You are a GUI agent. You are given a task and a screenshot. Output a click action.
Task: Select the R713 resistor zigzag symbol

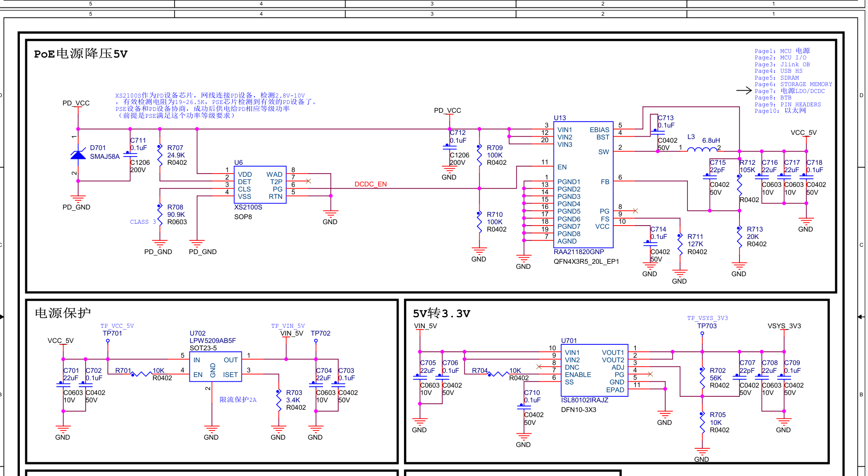coord(739,237)
